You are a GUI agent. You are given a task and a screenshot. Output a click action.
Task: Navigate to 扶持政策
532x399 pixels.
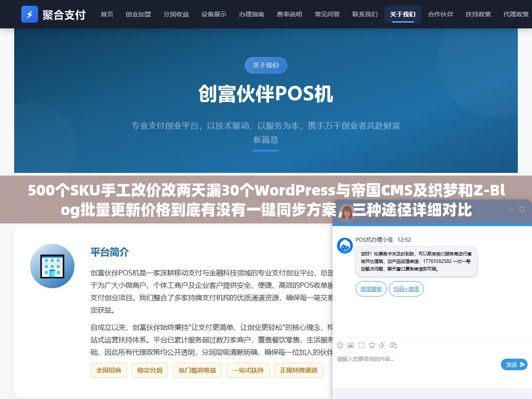[x=478, y=14]
